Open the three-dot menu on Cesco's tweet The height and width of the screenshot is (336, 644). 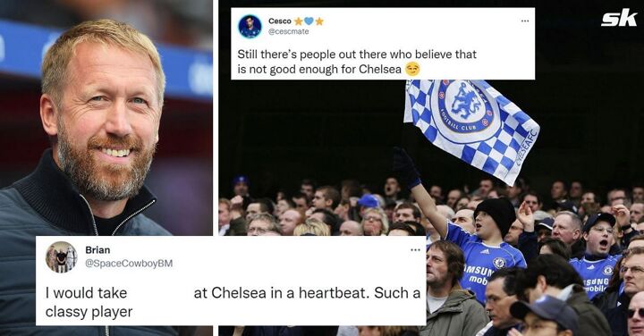click(x=525, y=21)
